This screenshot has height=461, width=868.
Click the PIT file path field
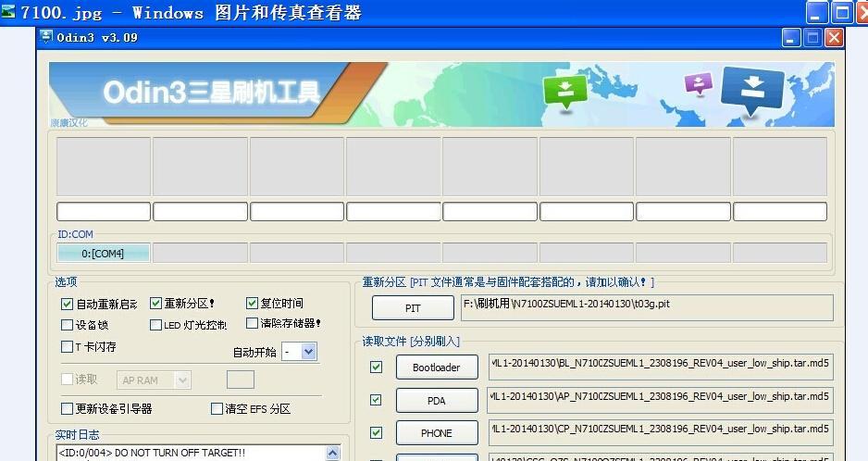(647, 307)
